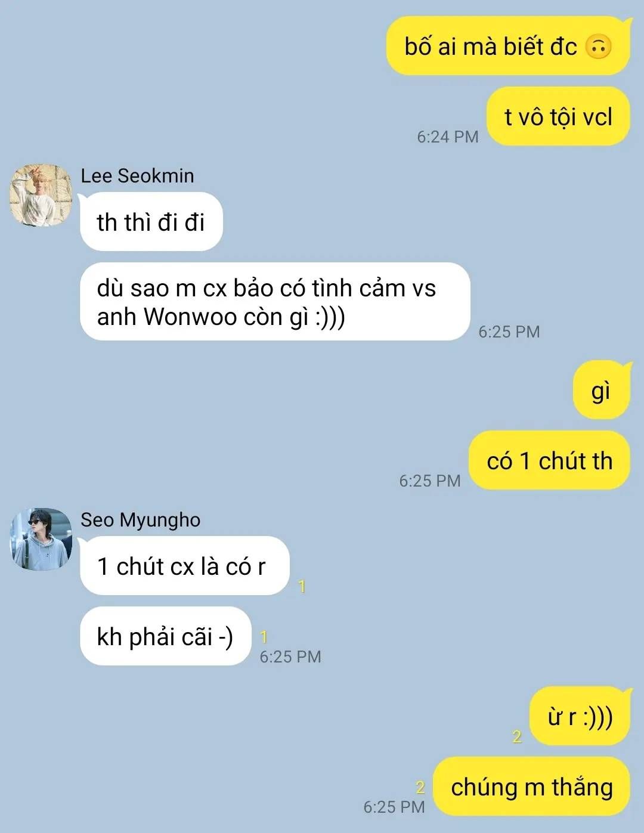This screenshot has height=833, width=644.
Task: Select the yellow 't vô tội vcl' bubble
Action: point(559,117)
